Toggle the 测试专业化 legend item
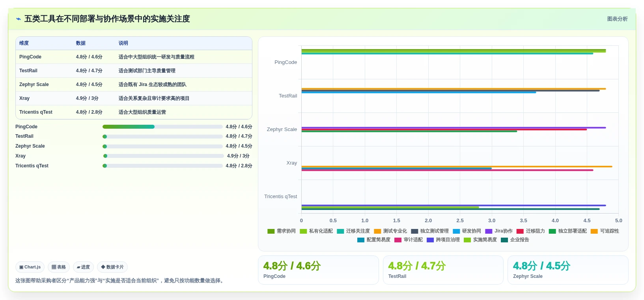The height and width of the screenshot is (300, 644). pos(390,231)
